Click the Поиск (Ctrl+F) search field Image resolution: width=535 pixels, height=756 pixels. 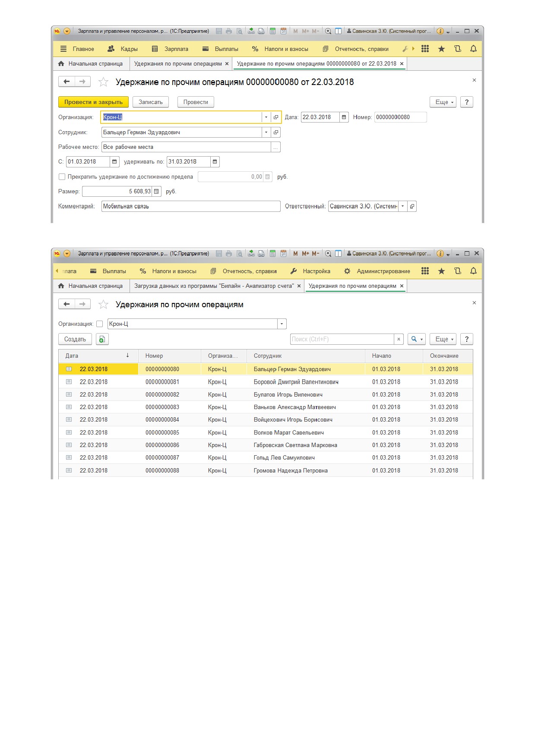pyautogui.click(x=342, y=339)
